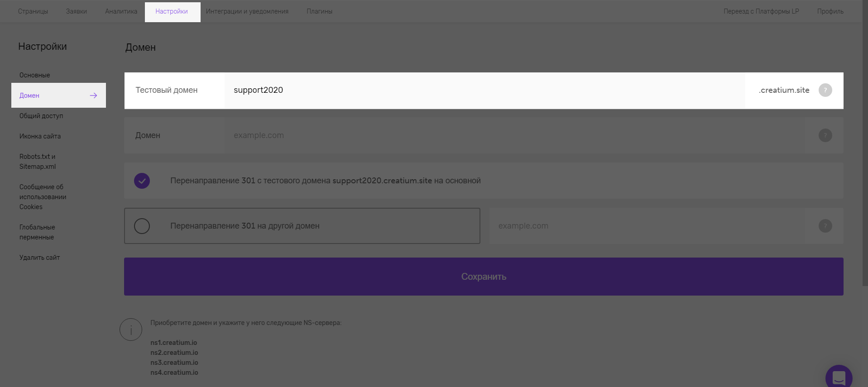Select Перенаправление 301 на другой домен radio
868x387 pixels.
coord(142,226)
